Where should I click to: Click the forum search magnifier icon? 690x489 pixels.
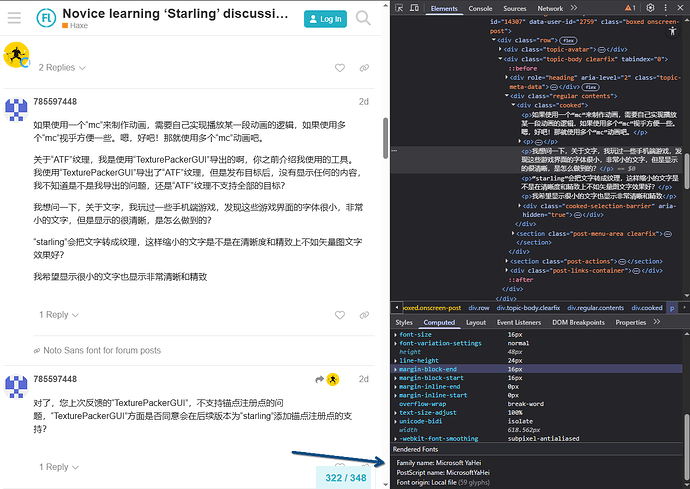[362, 18]
